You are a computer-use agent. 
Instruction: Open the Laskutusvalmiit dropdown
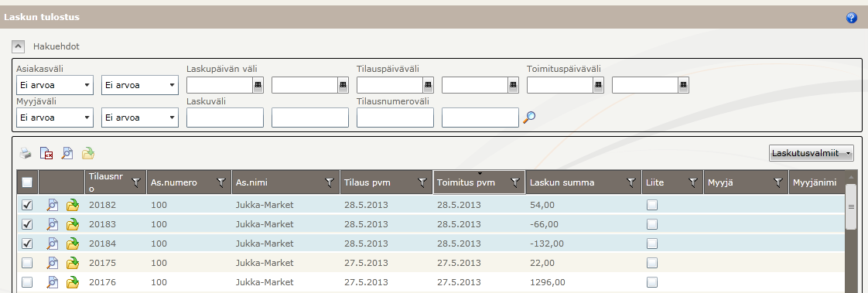(x=811, y=153)
